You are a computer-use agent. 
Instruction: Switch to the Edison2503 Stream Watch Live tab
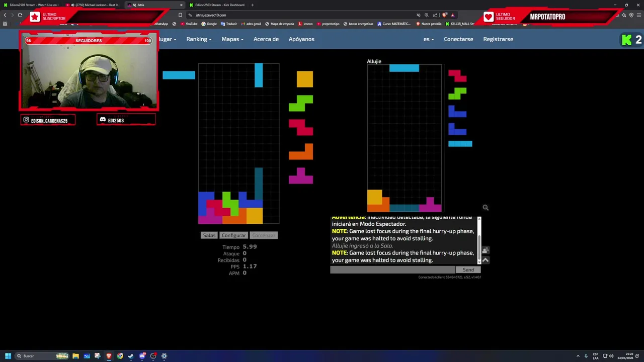tap(31, 5)
